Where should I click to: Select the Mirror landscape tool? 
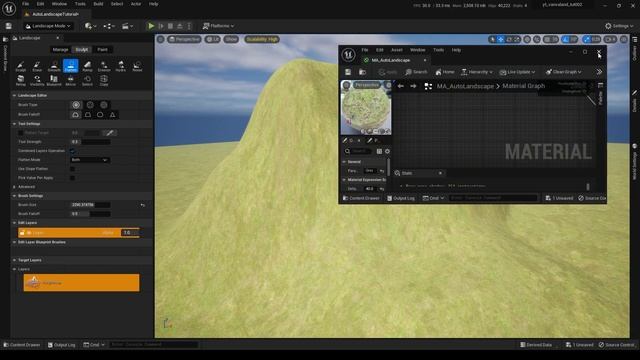(71, 80)
